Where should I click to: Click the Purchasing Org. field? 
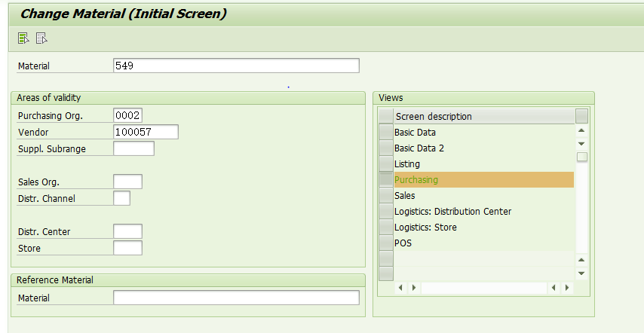[x=127, y=115]
